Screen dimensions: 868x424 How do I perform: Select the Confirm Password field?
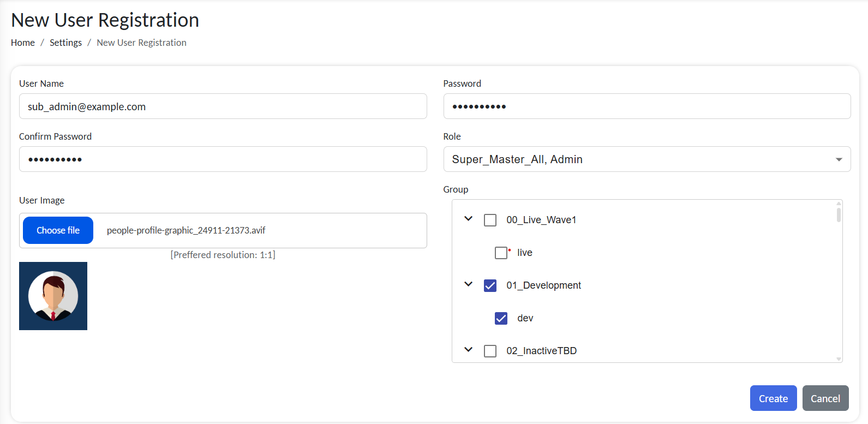(x=223, y=159)
